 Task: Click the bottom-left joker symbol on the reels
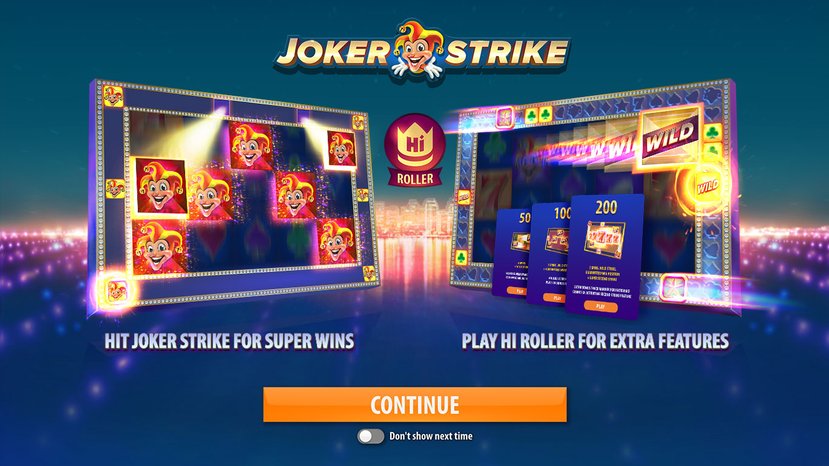159,247
